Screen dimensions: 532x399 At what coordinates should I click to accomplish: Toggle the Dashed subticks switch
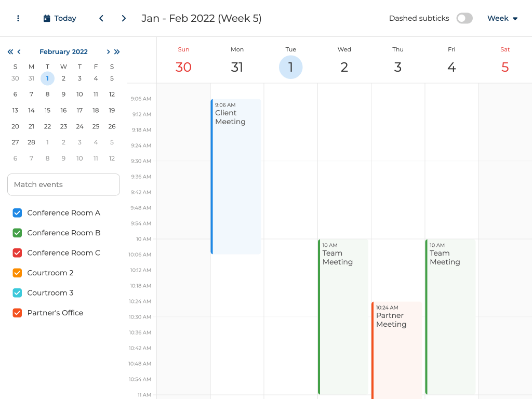pyautogui.click(x=464, y=18)
